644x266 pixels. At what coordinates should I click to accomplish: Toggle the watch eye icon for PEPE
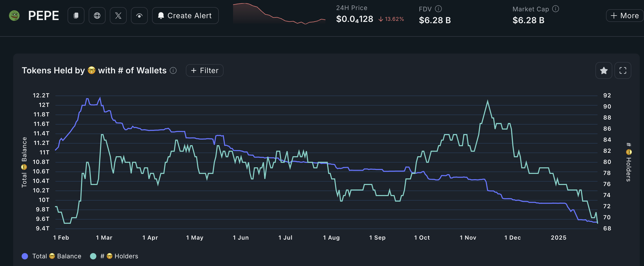(139, 16)
